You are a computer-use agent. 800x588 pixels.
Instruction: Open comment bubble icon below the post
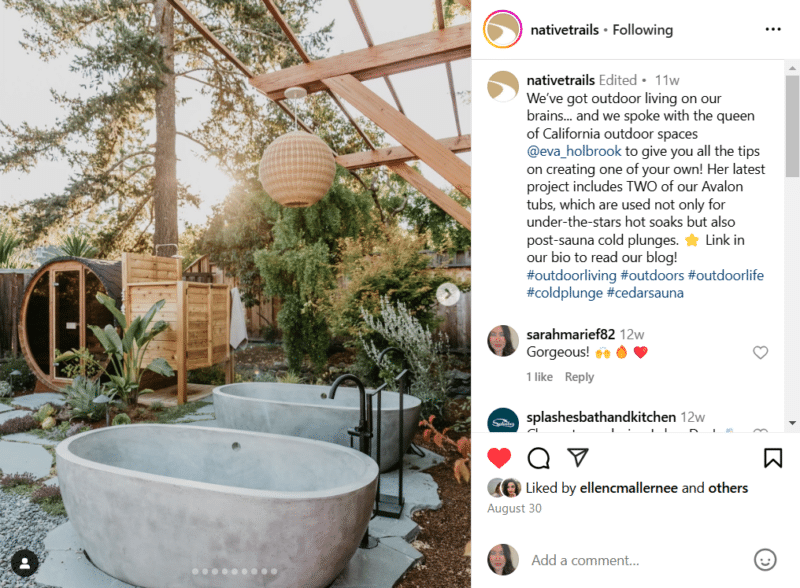click(x=538, y=458)
